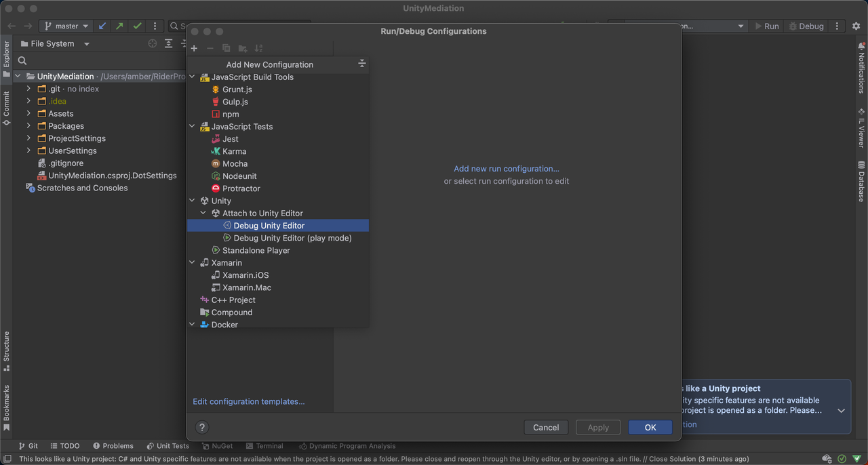Click the Debug button in main toolbar
868x465 pixels.
(805, 26)
